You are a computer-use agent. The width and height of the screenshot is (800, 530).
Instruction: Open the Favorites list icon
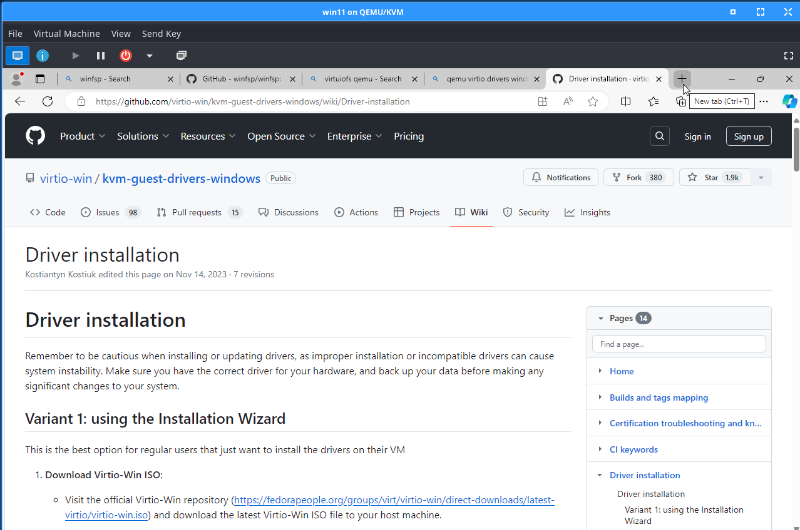[653, 102]
